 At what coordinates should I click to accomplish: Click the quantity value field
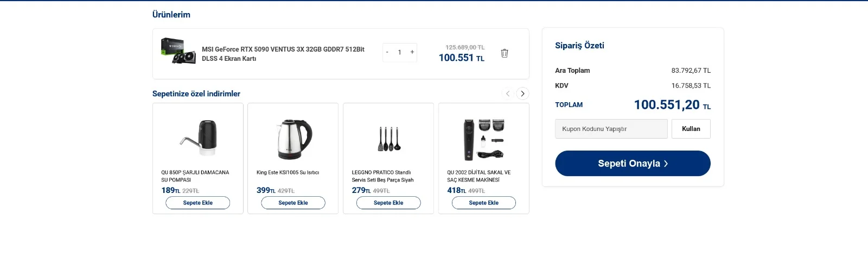400,52
